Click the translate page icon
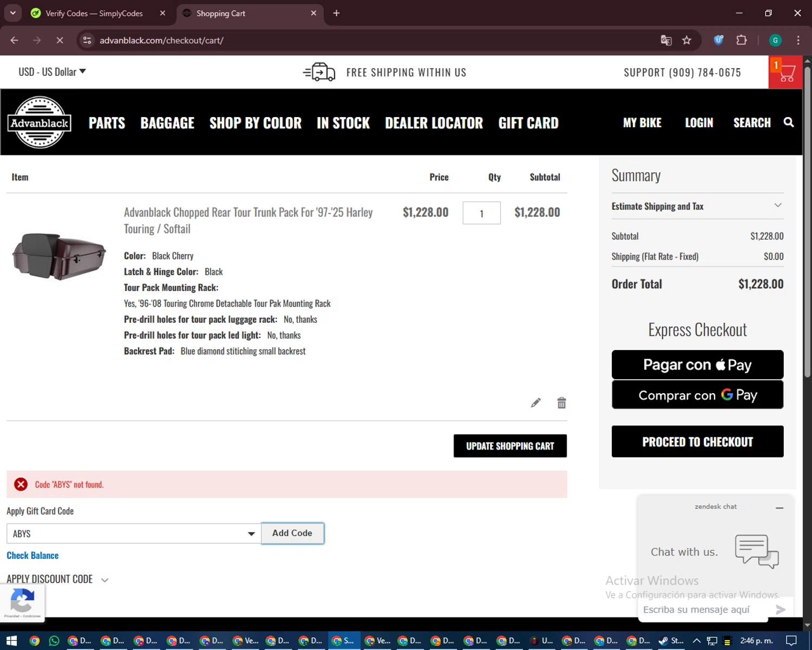This screenshot has width=812, height=650. pyautogui.click(x=666, y=40)
